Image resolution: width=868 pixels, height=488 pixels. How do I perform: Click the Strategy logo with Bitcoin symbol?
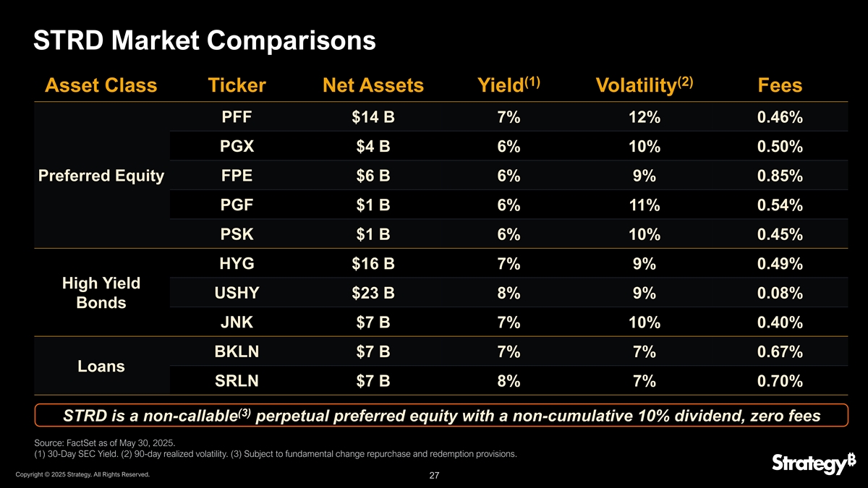point(809,464)
